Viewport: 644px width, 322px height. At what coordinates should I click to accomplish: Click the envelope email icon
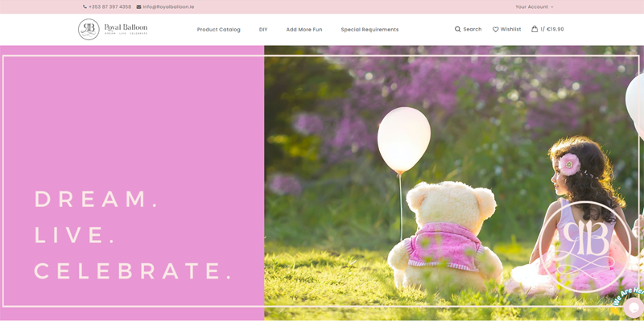[139, 7]
